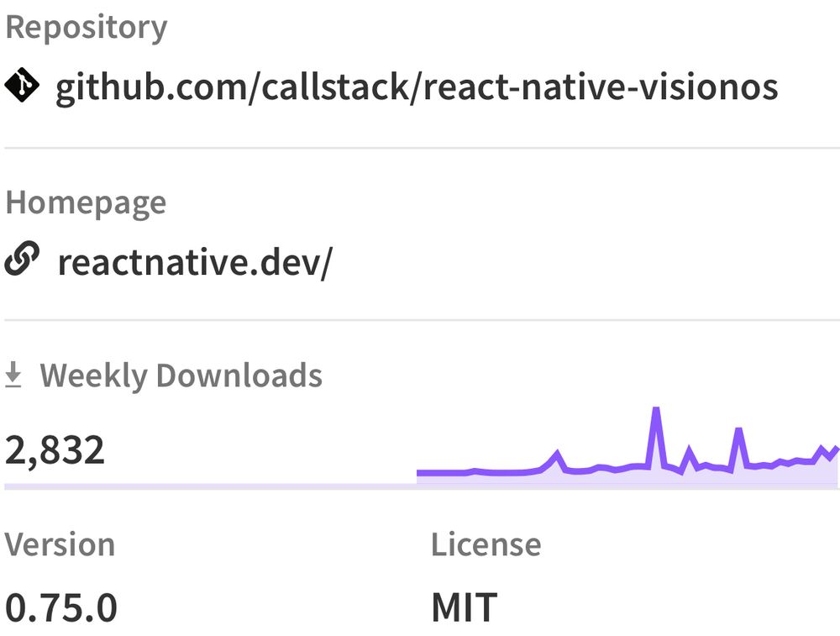The image size is (840, 636).
Task: Open the github.com/callstack/react-native-visionos link
Action: pyautogui.click(x=417, y=87)
